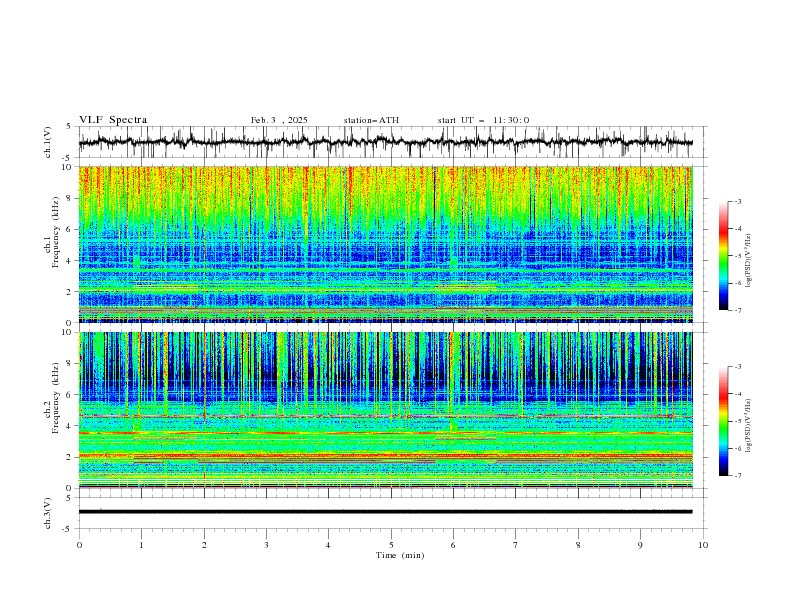
Task: Click the ch.1 Frequency (kHz) axis label
Action: (52, 233)
